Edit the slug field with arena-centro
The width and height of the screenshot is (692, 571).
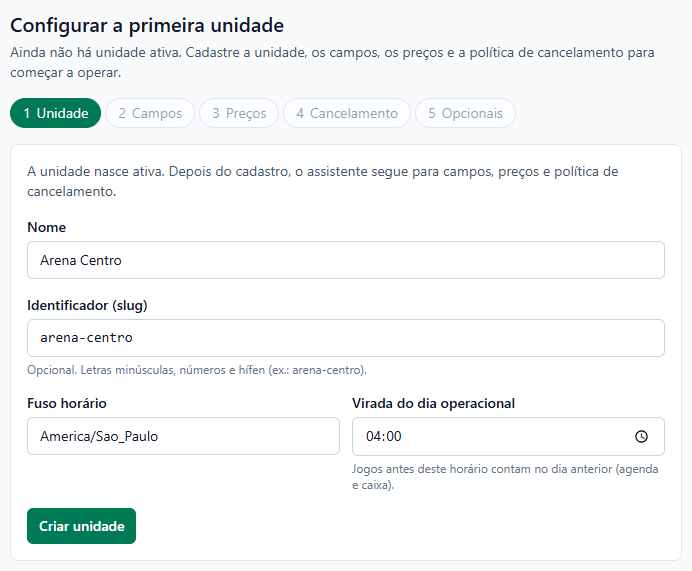pyautogui.click(x=346, y=338)
